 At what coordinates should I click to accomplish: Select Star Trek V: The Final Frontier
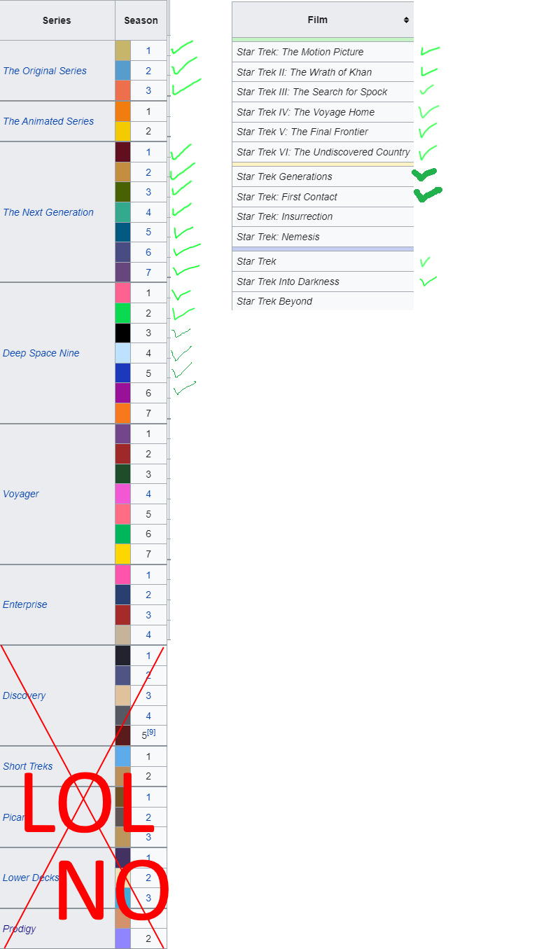click(x=323, y=132)
